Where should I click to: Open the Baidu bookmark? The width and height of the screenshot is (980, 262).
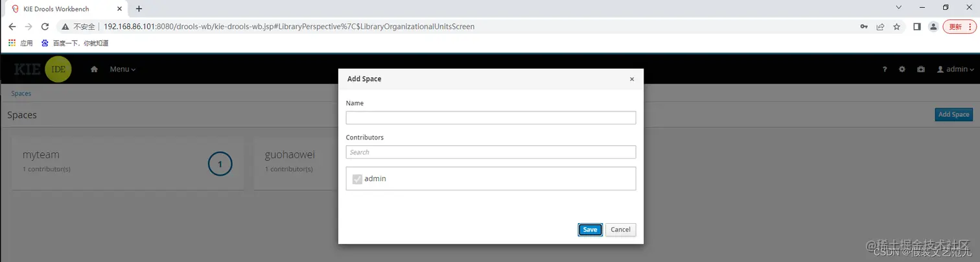coord(75,43)
